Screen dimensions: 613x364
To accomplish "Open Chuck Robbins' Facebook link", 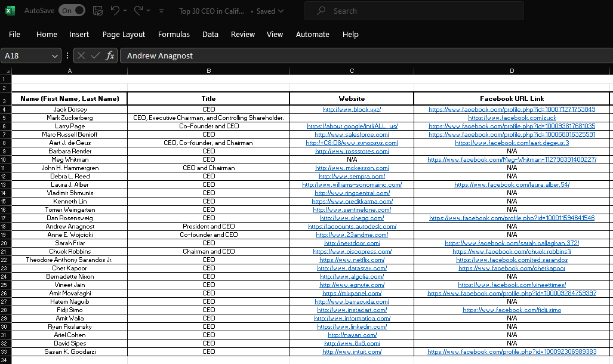I will 512,251.
